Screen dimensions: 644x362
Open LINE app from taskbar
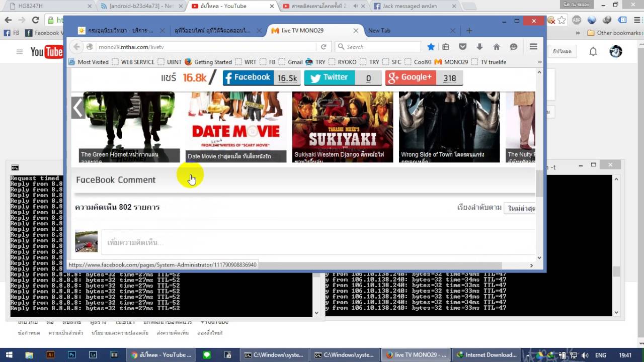[207, 355]
